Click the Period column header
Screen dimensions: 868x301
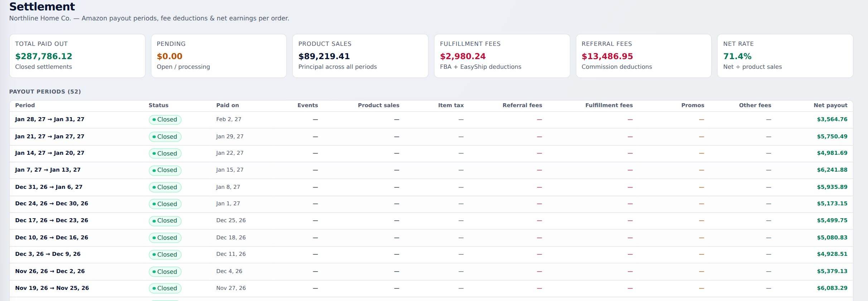pyautogui.click(x=25, y=105)
